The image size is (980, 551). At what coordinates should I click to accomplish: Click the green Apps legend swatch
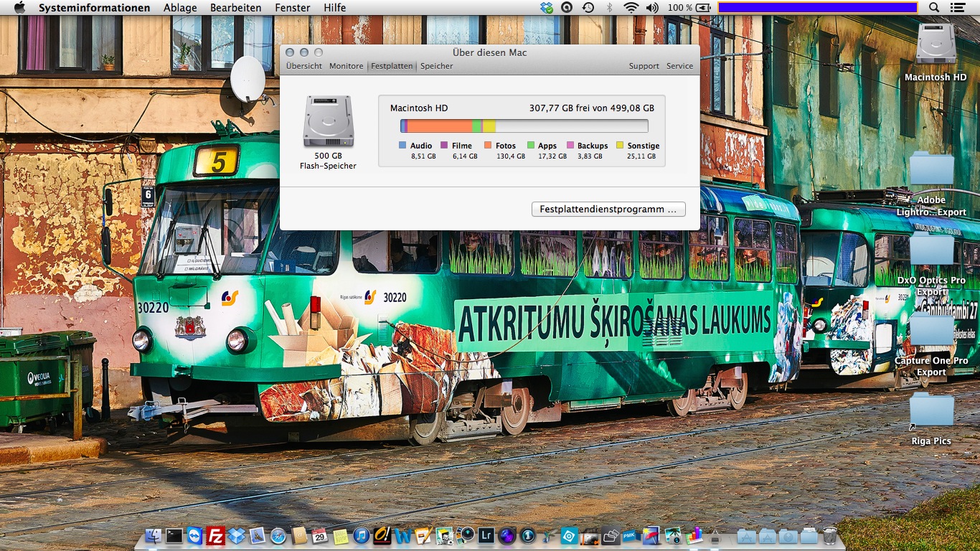click(x=531, y=146)
